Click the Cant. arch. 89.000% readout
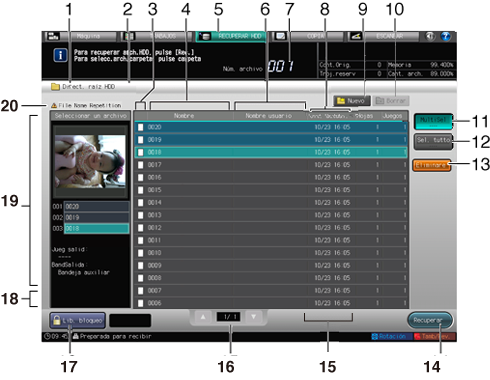This screenshot has width=490, height=380. 420,74
